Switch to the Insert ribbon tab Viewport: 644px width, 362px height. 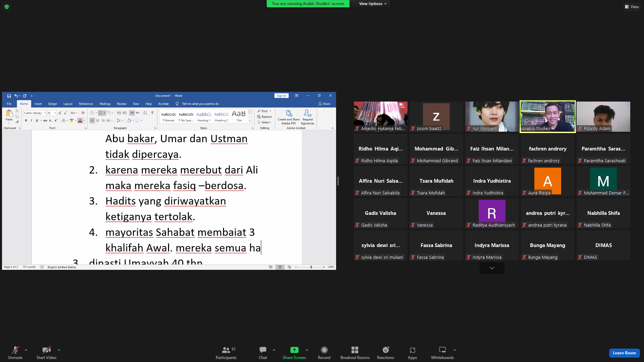click(x=38, y=104)
